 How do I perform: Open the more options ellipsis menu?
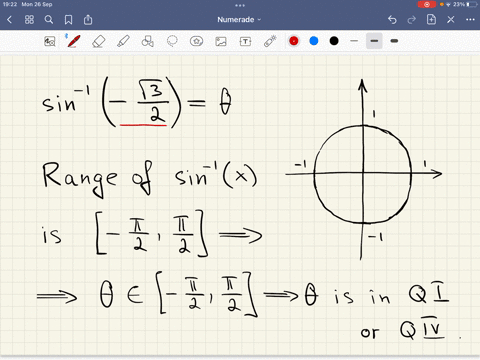pos(470,20)
